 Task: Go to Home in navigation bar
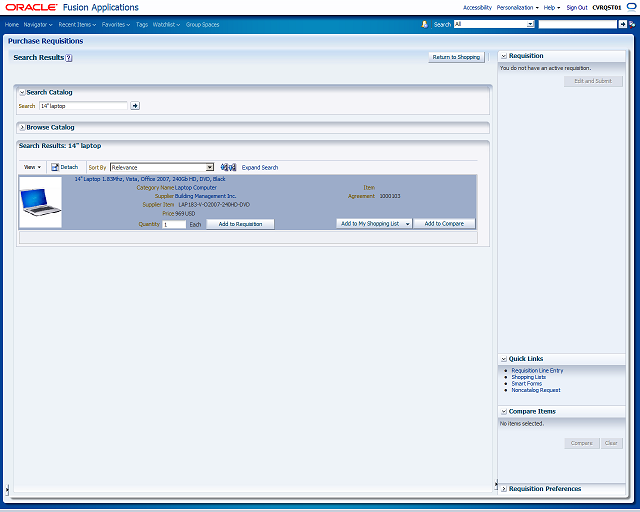12,24
